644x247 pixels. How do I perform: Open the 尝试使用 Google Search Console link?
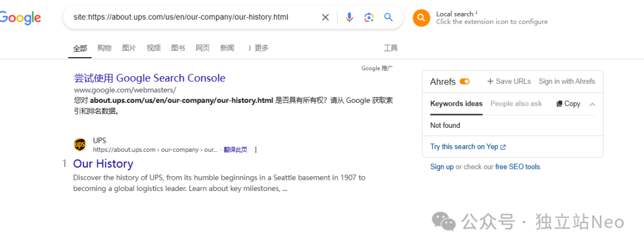tap(150, 78)
